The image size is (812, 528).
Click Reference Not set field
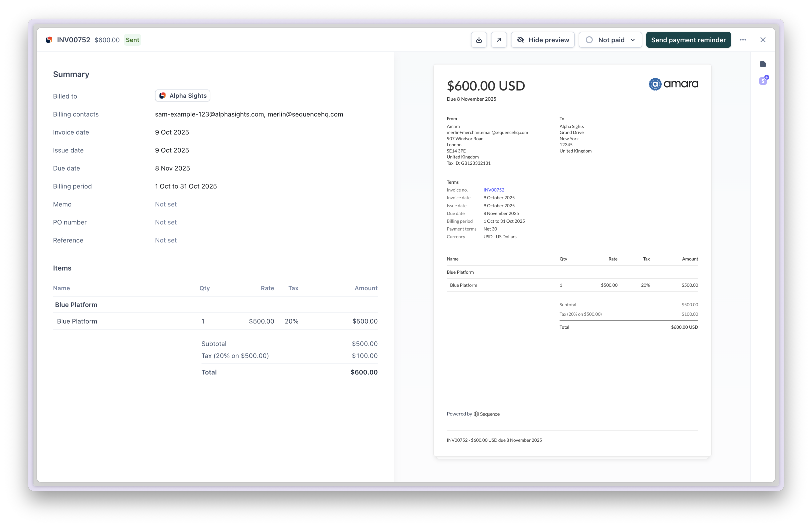166,240
